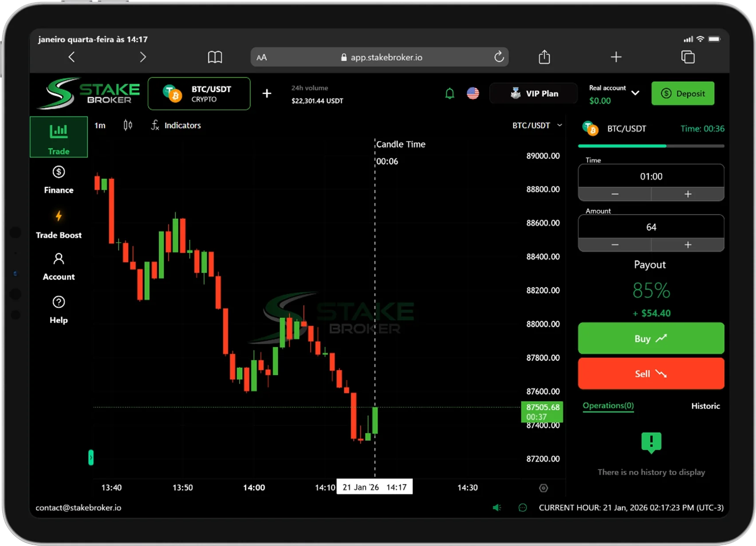756x546 pixels.
Task: Open the Safari share sheet icon
Action: point(544,56)
